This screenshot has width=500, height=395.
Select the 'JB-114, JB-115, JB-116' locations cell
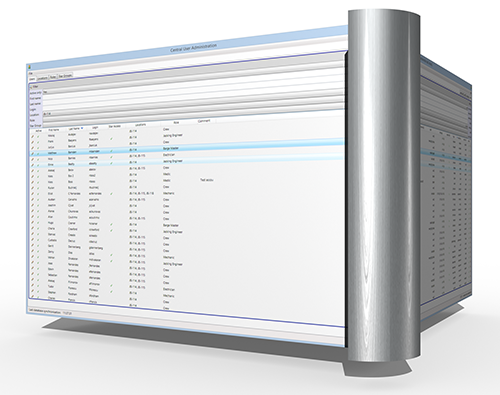click(x=141, y=193)
